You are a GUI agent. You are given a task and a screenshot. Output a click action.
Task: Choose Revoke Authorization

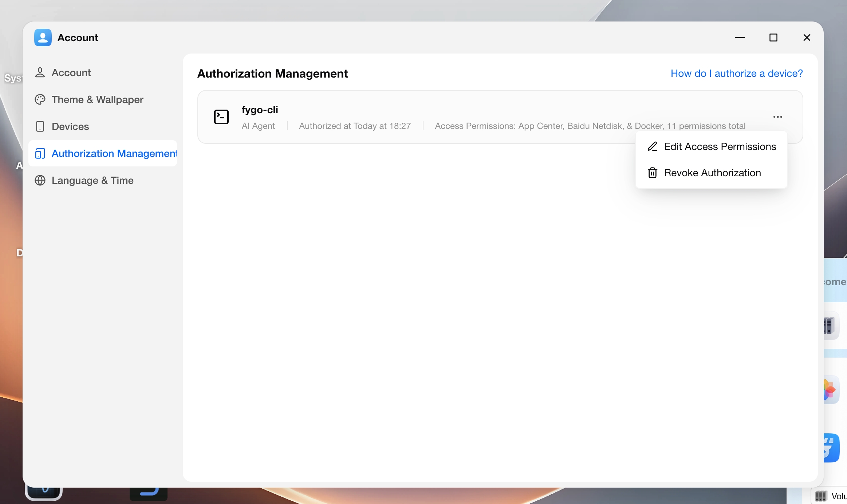click(712, 173)
